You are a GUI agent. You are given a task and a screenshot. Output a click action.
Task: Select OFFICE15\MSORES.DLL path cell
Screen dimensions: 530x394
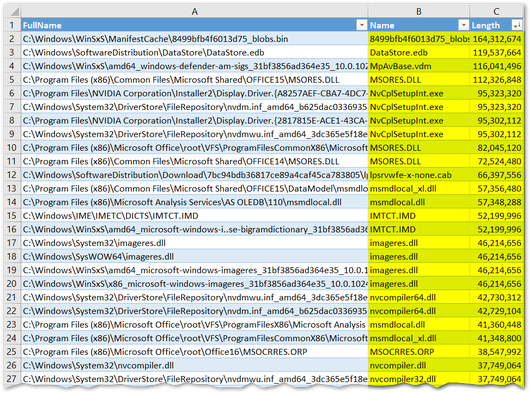tap(194, 80)
